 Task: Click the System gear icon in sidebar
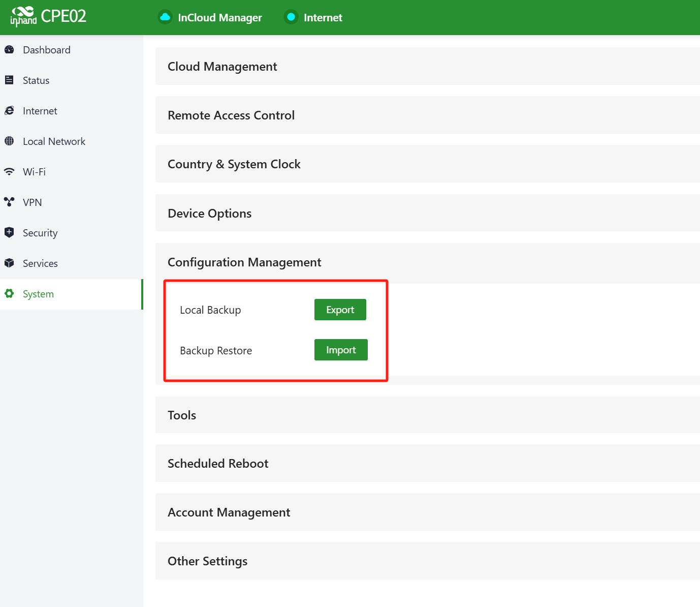tap(9, 294)
